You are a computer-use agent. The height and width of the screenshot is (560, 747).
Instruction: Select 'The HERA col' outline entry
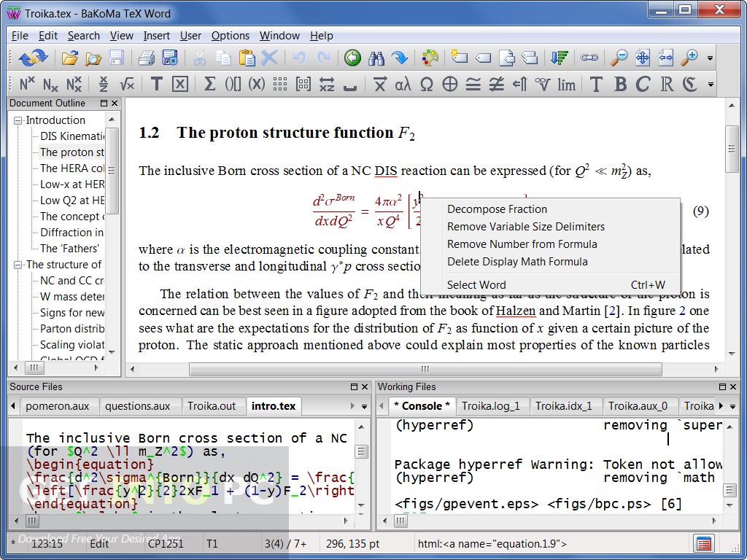coord(72,168)
